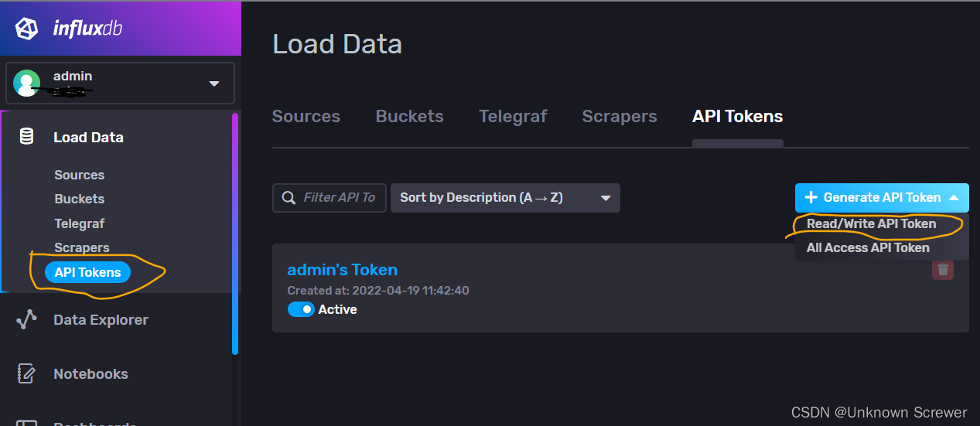Click the sidebar vertical scrollbar
This screenshot has width=980, height=426.
(x=235, y=233)
